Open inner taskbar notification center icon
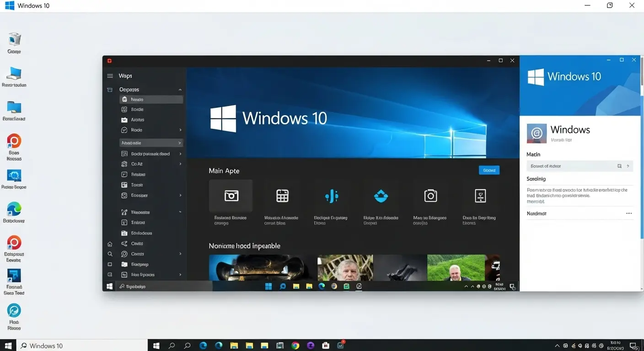 pos(513,287)
